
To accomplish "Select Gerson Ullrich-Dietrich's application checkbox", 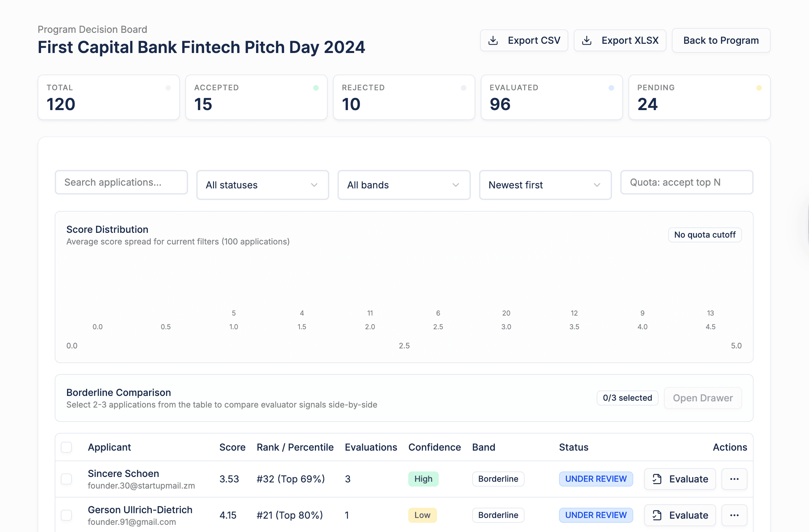I will click(x=66, y=515).
